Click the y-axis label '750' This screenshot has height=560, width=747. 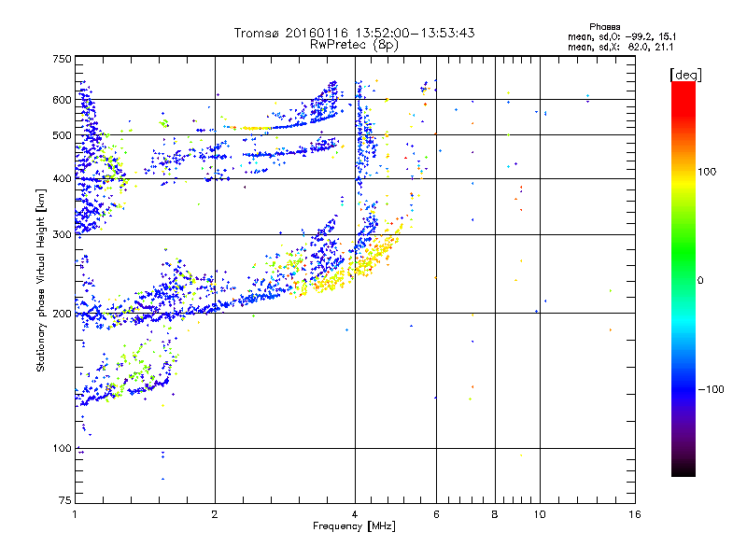tap(62, 59)
